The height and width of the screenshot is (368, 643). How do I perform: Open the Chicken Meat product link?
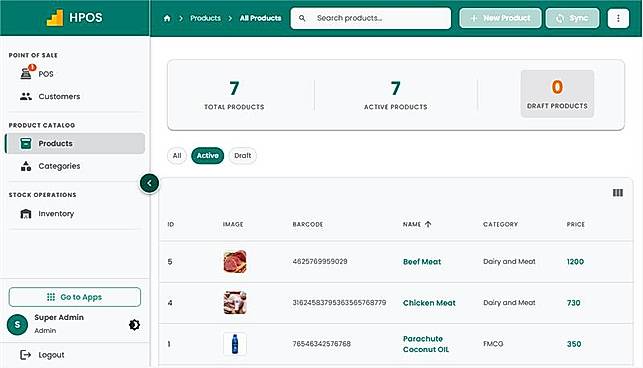point(429,303)
